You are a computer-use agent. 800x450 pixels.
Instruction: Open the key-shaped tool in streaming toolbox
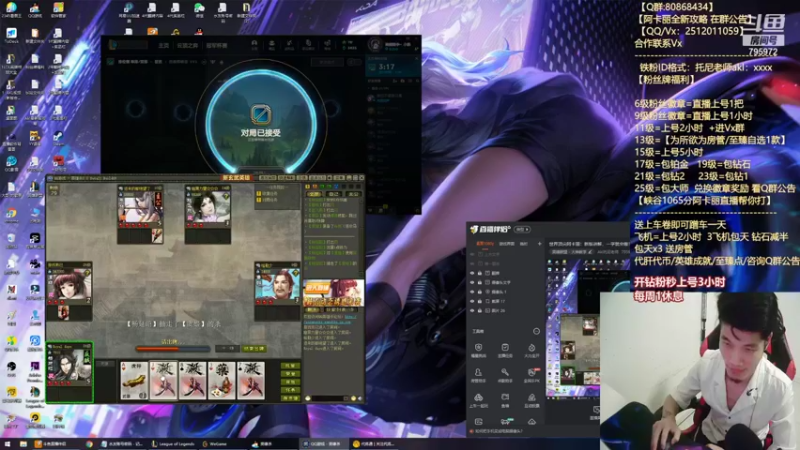pos(505,375)
